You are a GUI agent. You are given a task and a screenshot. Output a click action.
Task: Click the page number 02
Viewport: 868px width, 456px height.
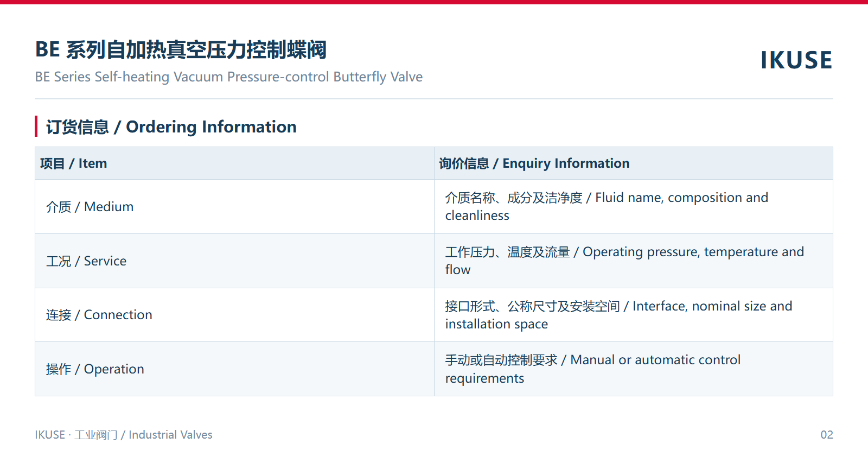(x=827, y=435)
